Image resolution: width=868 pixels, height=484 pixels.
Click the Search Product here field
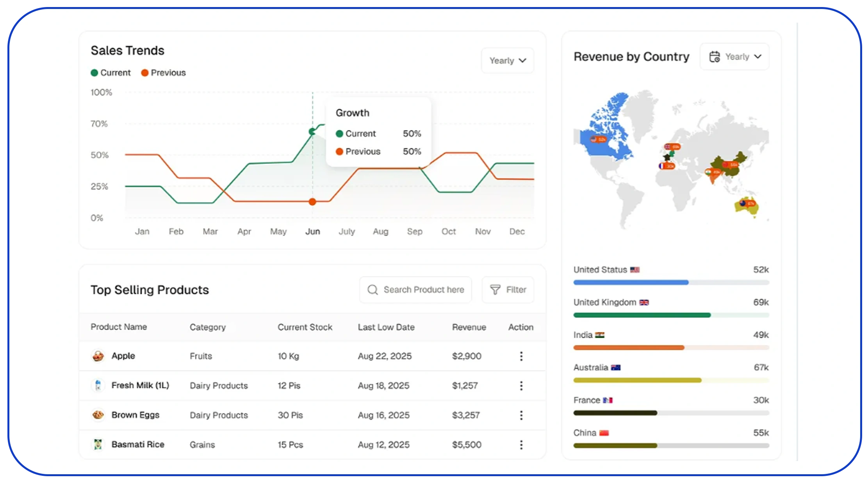[415, 290]
